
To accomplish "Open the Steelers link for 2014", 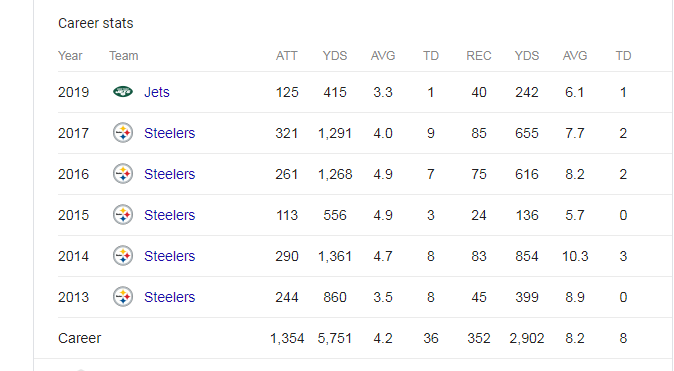I will (x=169, y=256).
